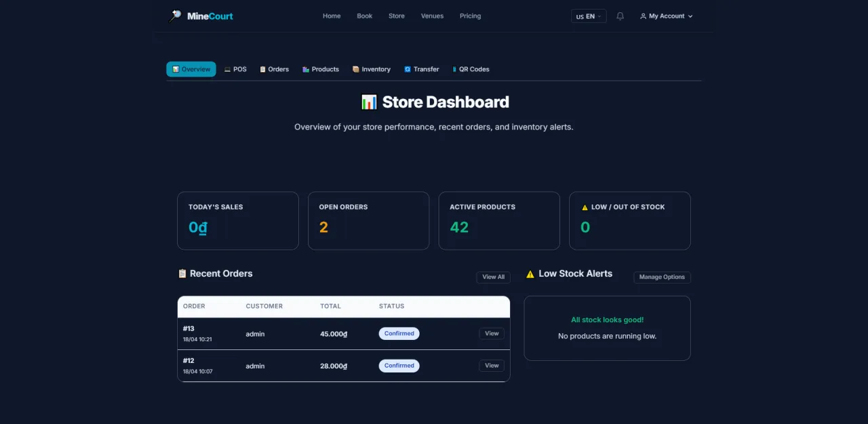Click the ORDER column header

tap(194, 306)
